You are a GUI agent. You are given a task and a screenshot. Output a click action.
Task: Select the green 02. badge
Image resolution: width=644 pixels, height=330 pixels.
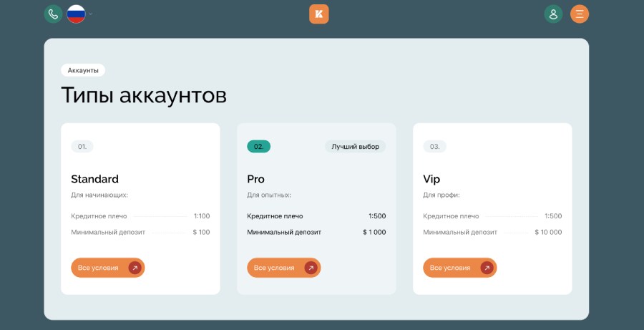coord(259,146)
